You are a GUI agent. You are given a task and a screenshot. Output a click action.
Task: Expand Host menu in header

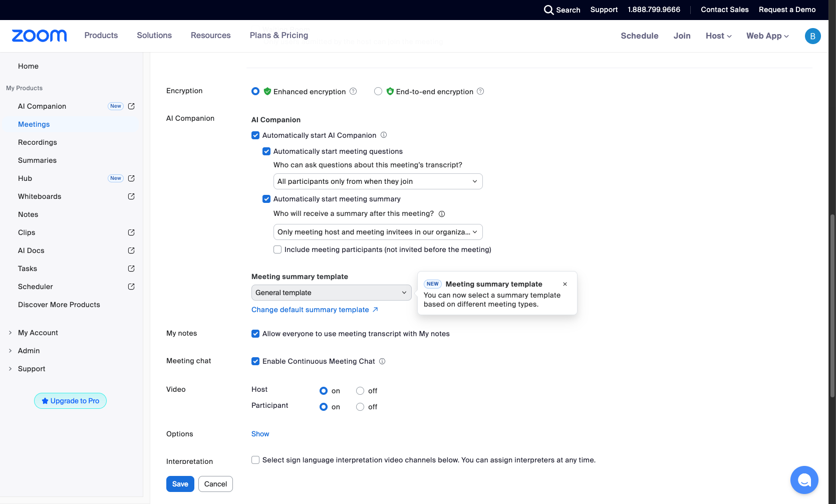(718, 36)
